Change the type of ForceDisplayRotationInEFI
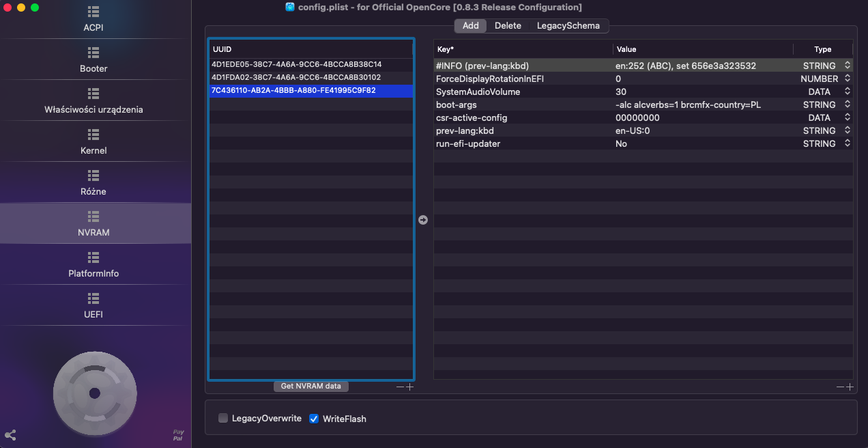 coord(848,79)
